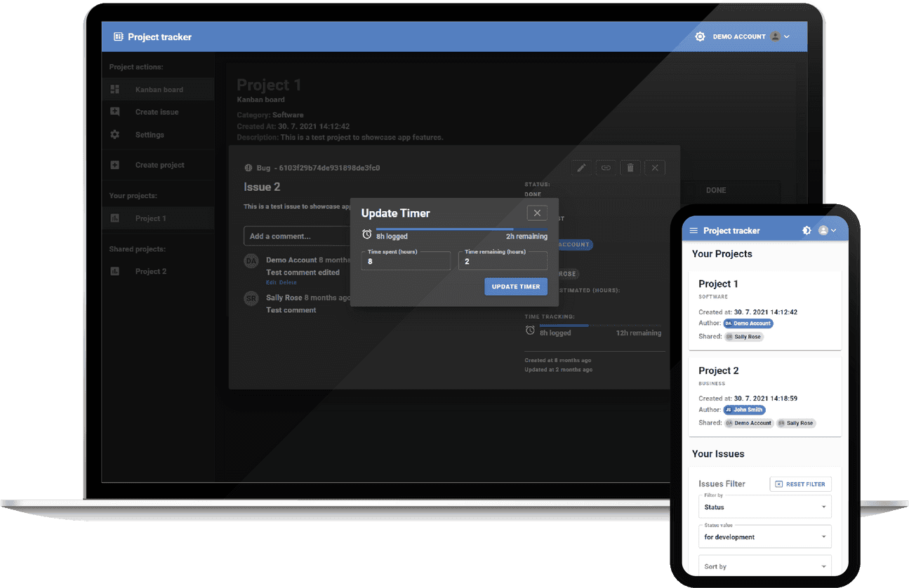Screen dimensions: 909x588
Task: Click the Kanban board sidebar icon
Action: [115, 90]
